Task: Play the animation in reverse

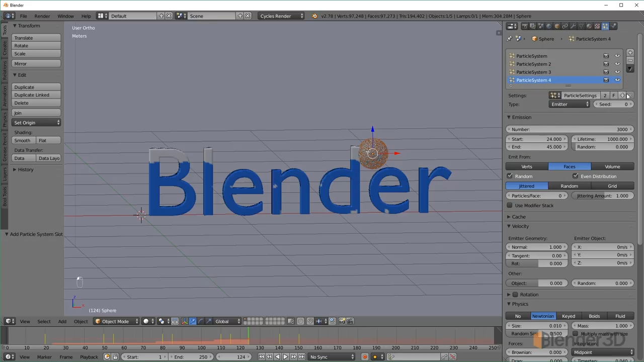Action: (277, 357)
